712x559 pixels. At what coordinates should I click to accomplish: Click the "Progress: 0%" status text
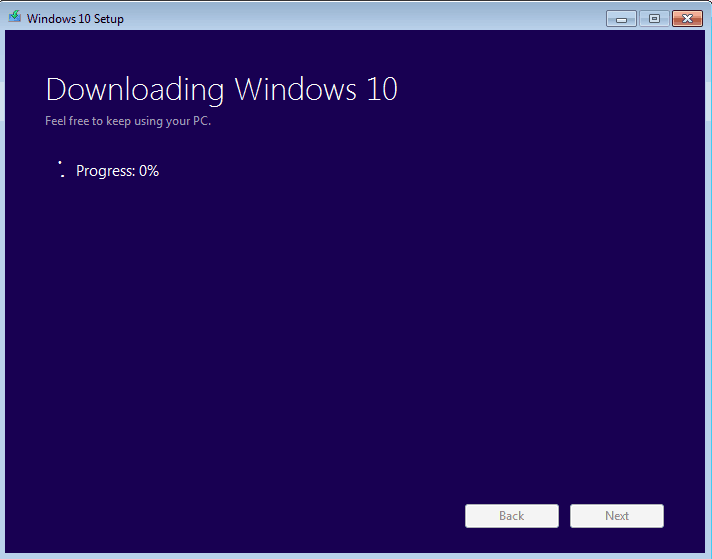click(117, 171)
